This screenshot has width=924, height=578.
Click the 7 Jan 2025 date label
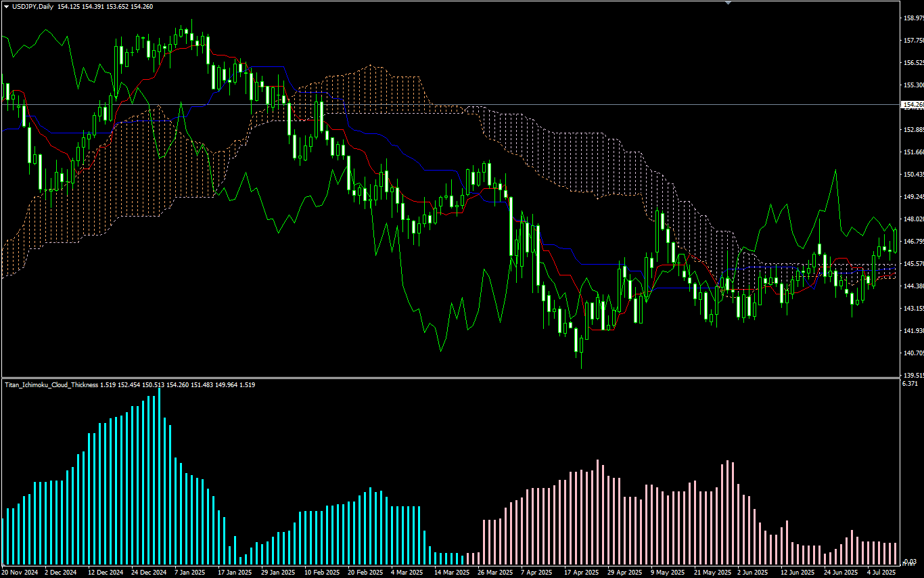click(190, 573)
